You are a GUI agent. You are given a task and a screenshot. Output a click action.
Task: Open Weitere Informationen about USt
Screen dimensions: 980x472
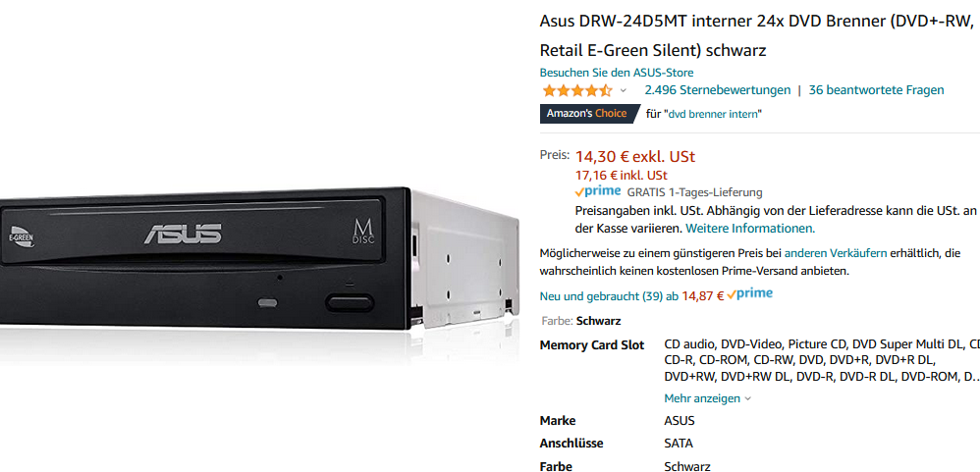(x=750, y=229)
